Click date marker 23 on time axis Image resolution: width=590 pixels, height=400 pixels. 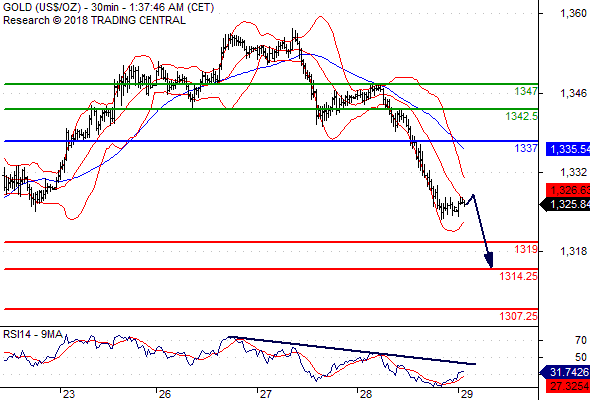coord(69,394)
